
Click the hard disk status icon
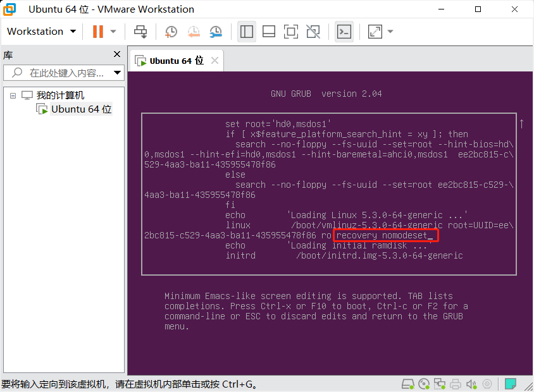pos(408,383)
